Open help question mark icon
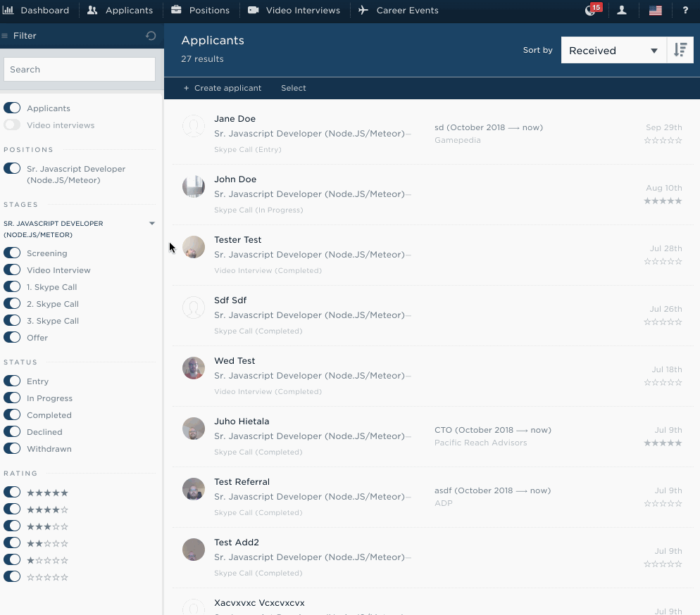Viewport: 700px width, 615px height. (685, 10)
